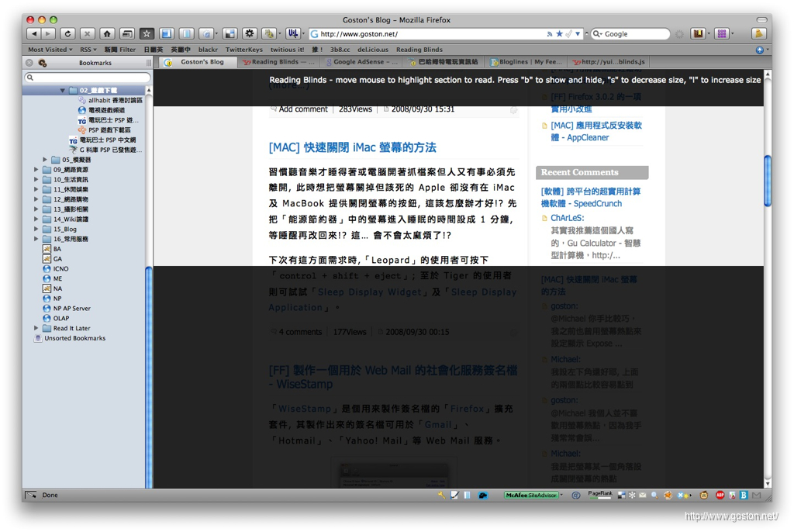Collapse the 02 folder in bookmarks
This screenshot has width=794, height=532.
click(x=62, y=90)
